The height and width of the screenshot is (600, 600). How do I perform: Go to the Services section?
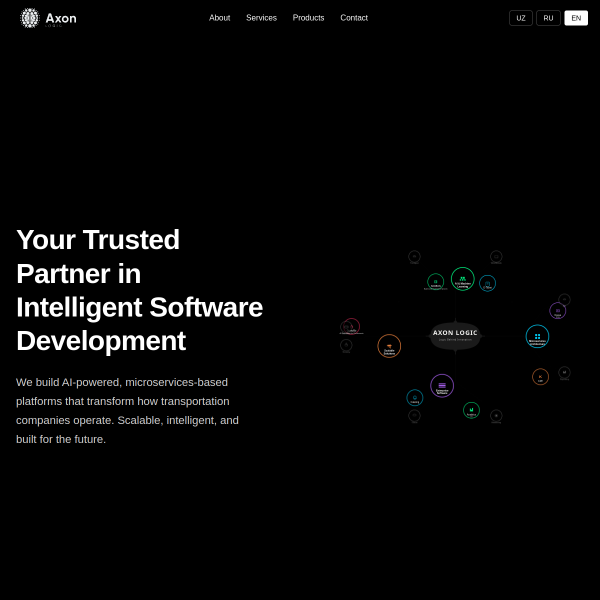(261, 18)
